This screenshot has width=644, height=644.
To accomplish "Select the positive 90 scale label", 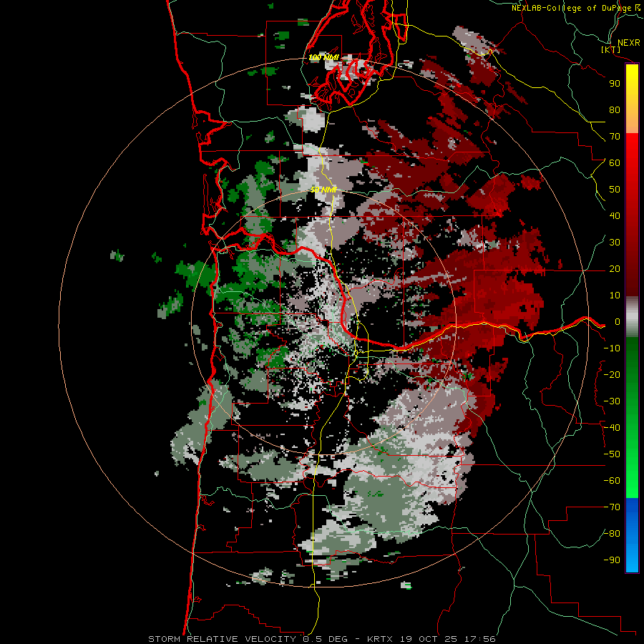I will [x=615, y=84].
